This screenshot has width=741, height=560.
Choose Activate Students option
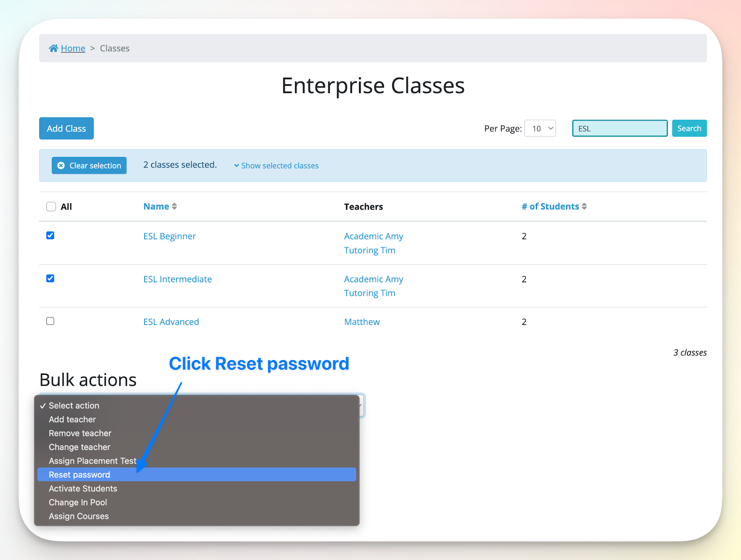[197, 488]
